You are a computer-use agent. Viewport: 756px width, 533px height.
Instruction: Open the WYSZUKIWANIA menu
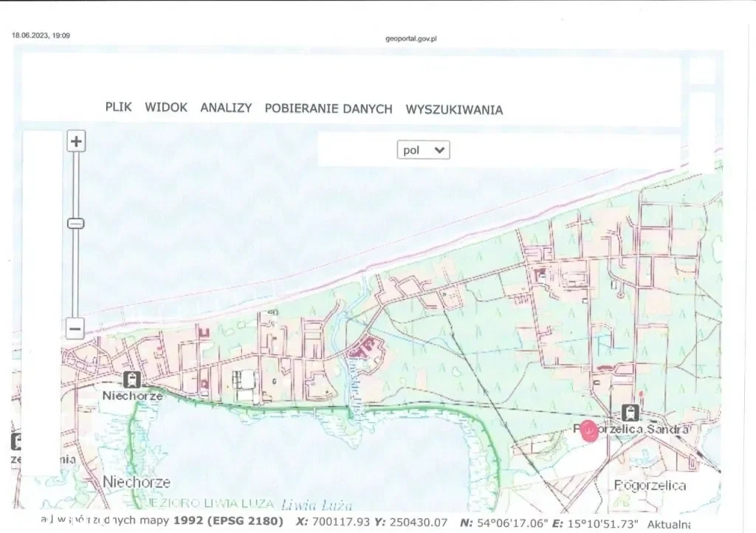coord(454,110)
